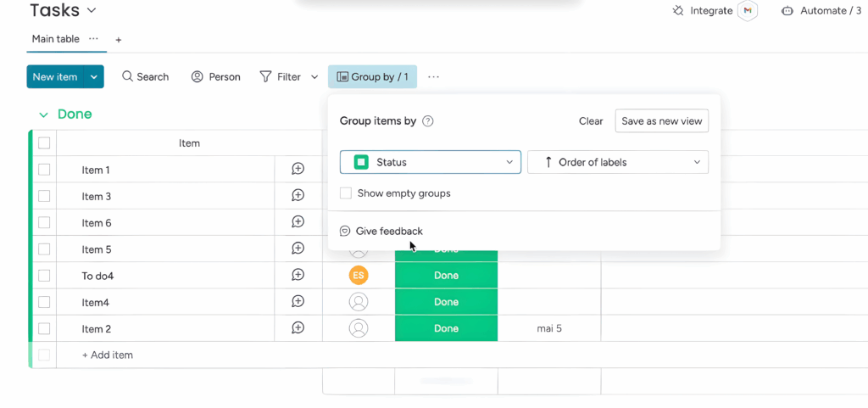Viewport: 868px width, 408px height.
Task: Open conversation icon for Item 5
Action: point(298,249)
